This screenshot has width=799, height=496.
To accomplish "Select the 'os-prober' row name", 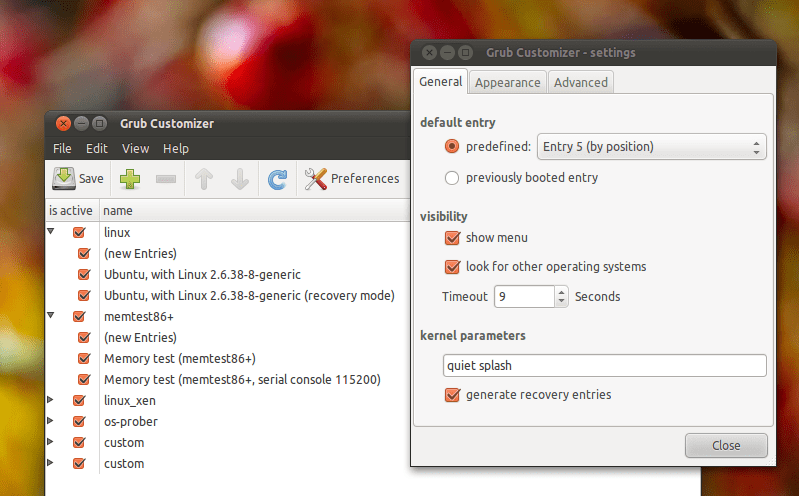I will [x=131, y=422].
